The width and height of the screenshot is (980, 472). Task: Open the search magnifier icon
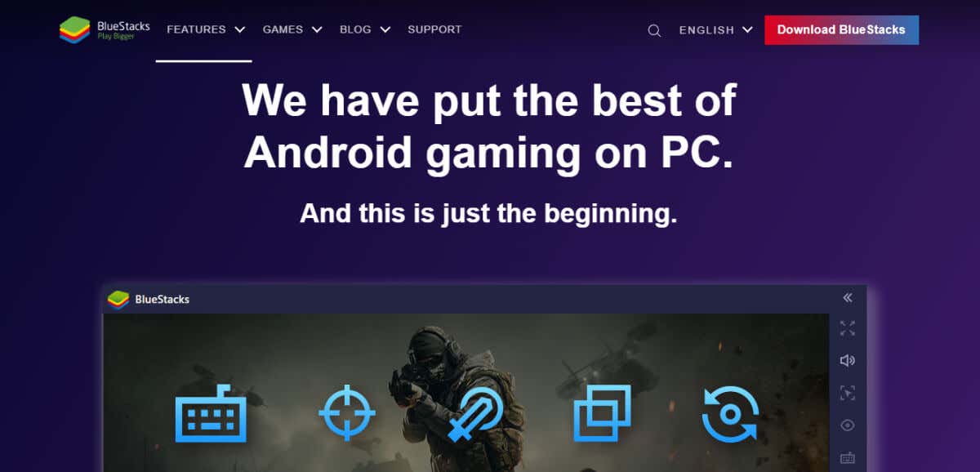pos(654,30)
